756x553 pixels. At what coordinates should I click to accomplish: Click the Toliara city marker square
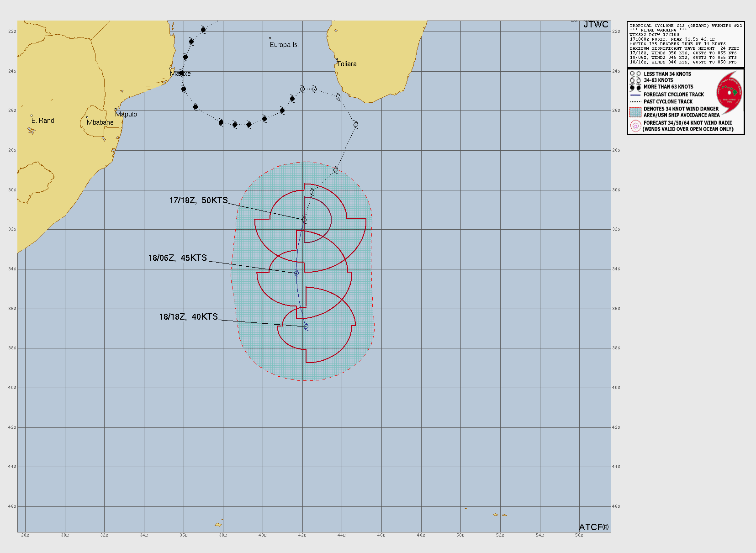(337, 59)
